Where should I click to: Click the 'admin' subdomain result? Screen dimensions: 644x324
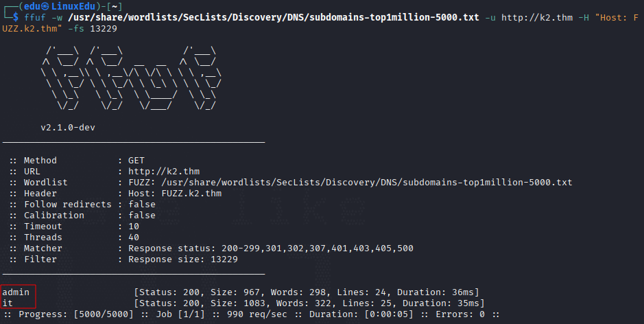pos(16,292)
